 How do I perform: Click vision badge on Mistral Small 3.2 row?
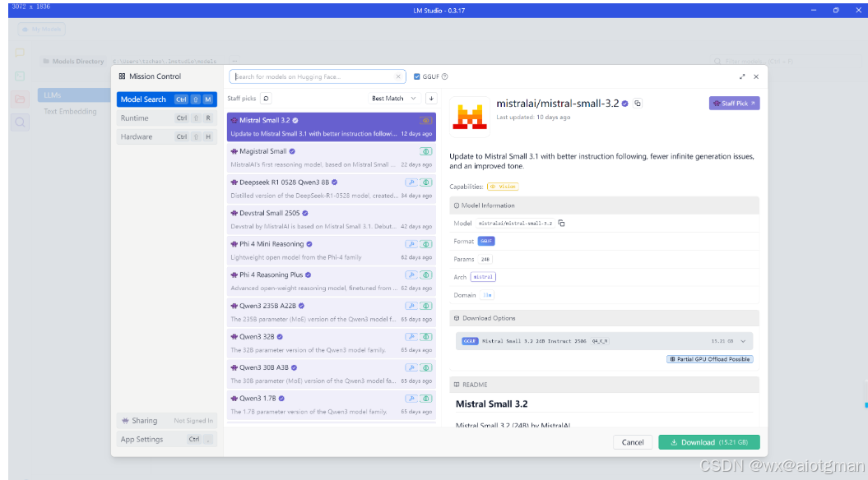[x=425, y=121]
